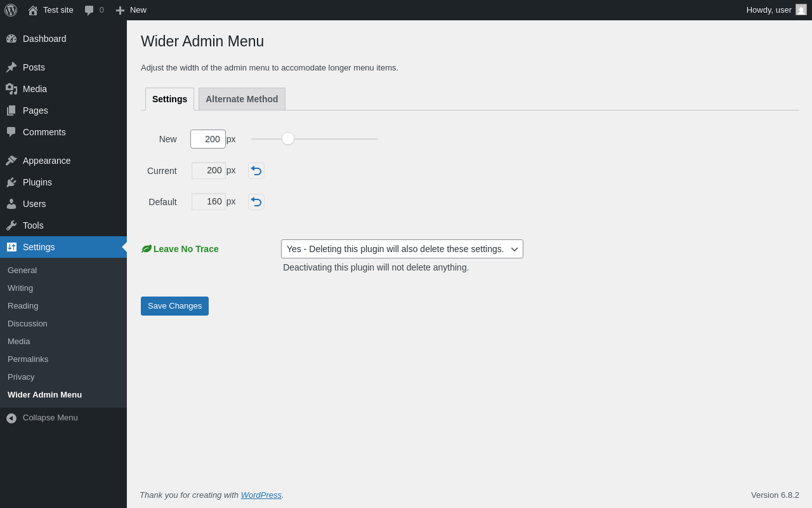Image resolution: width=812 pixels, height=508 pixels.
Task: Click the Current width readonly field
Action: point(209,171)
